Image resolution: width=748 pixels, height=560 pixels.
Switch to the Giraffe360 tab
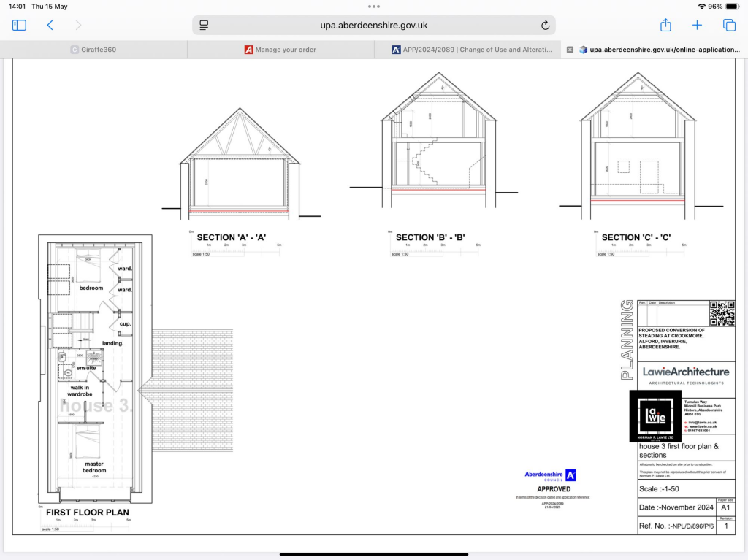pyautogui.click(x=93, y=50)
